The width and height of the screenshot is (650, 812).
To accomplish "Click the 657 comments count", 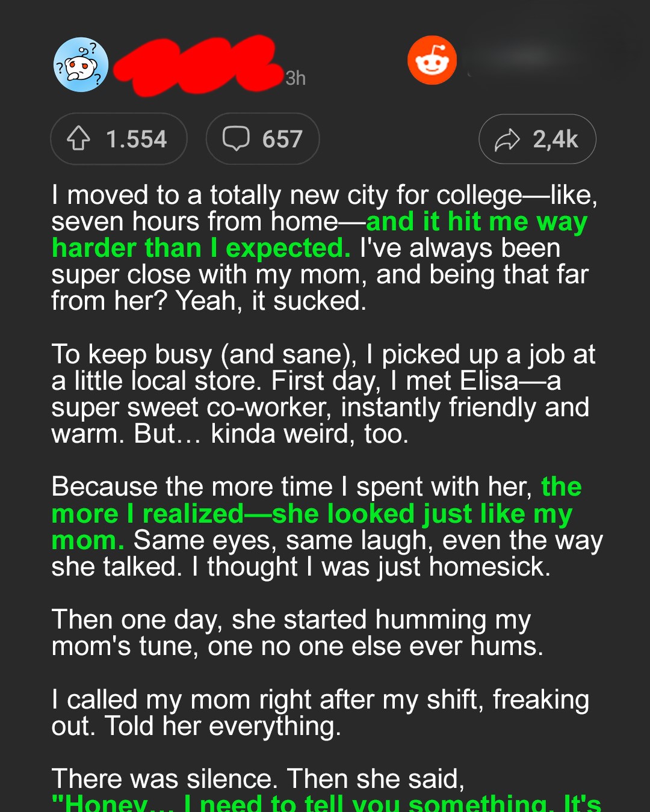I will 282,140.
